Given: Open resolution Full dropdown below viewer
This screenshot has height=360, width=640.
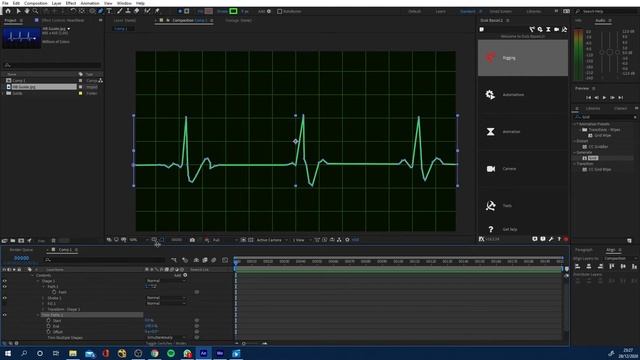Looking at the screenshot, I should [x=224, y=240].
